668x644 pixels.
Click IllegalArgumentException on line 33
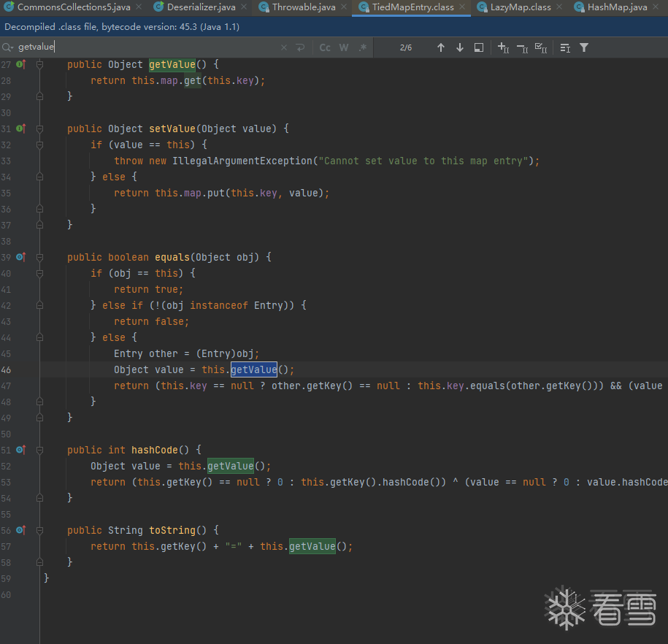(x=242, y=161)
